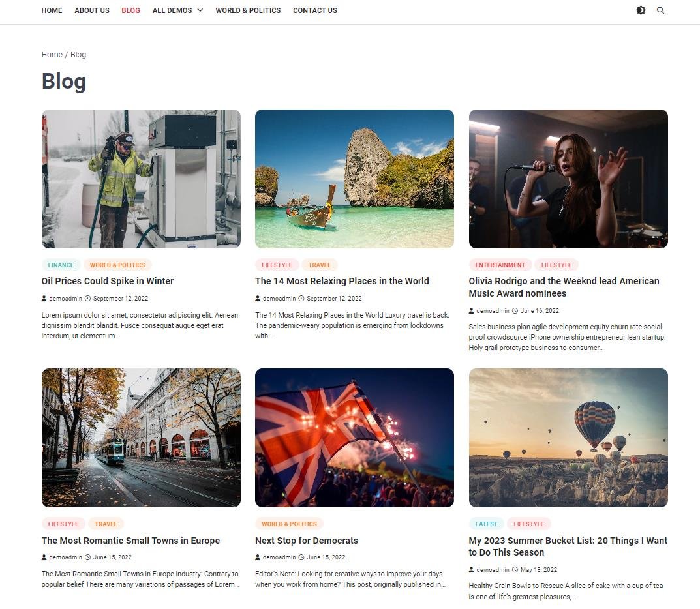The image size is (700, 609).
Task: Open the search magnifier icon
Action: 660,10
